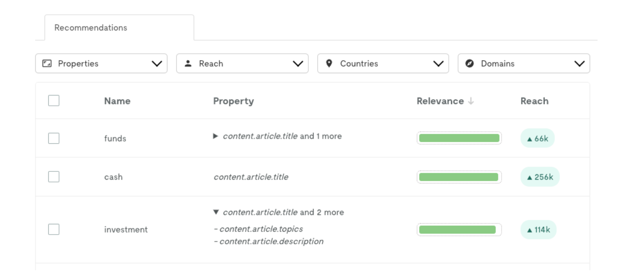The width and height of the screenshot is (644, 277).
Task: Click the person icon beside Reach
Action: 188,63
